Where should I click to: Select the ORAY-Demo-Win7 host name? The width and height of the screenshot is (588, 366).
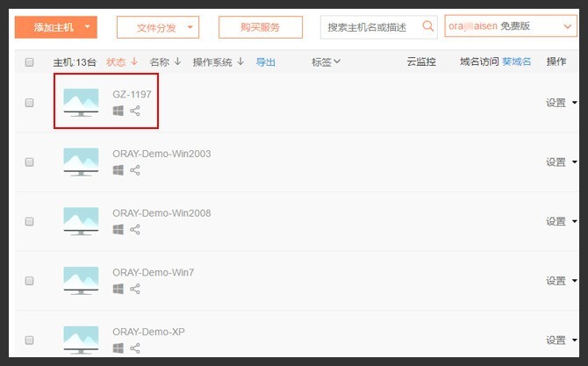click(154, 272)
